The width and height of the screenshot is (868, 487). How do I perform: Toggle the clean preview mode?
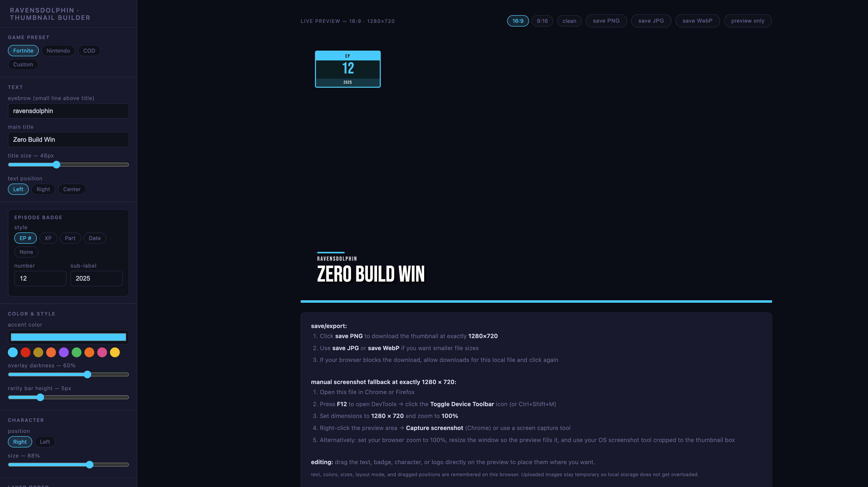point(569,21)
